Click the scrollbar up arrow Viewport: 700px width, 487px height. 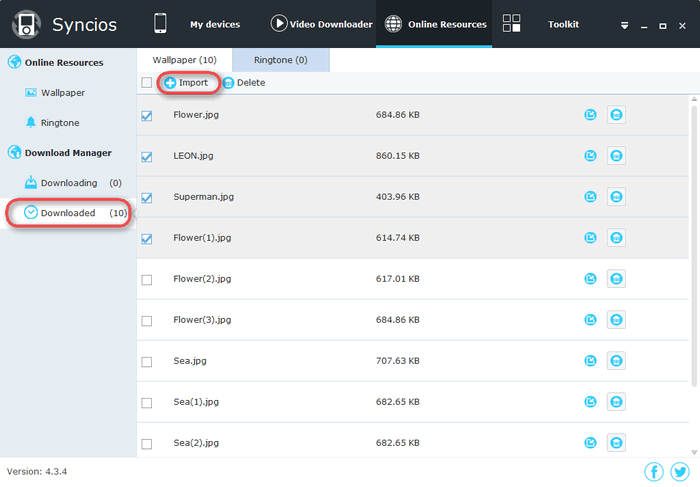pos(694,99)
